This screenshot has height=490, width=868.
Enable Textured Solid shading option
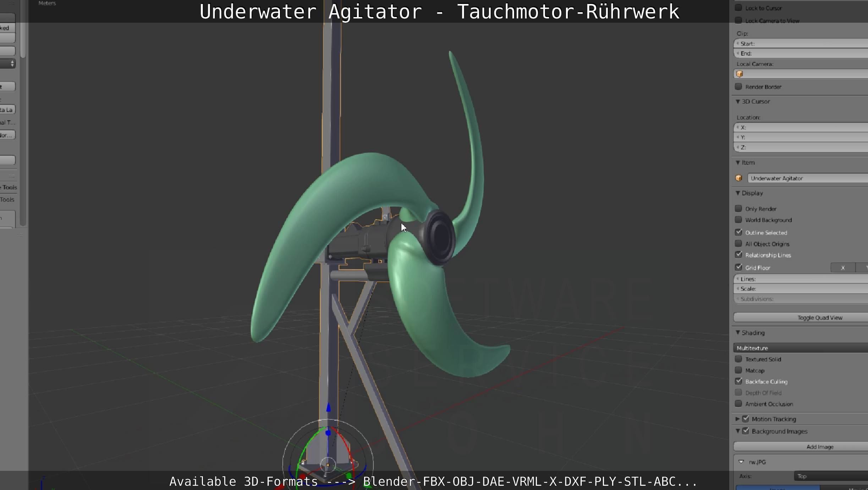738,359
